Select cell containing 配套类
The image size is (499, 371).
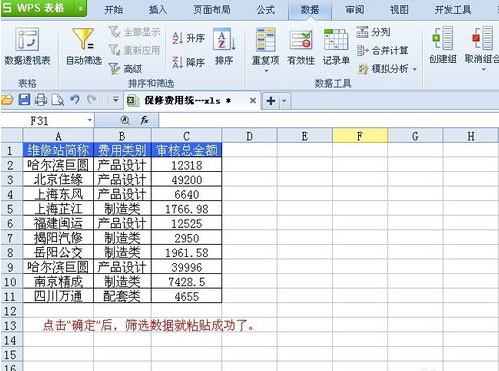[x=122, y=296]
